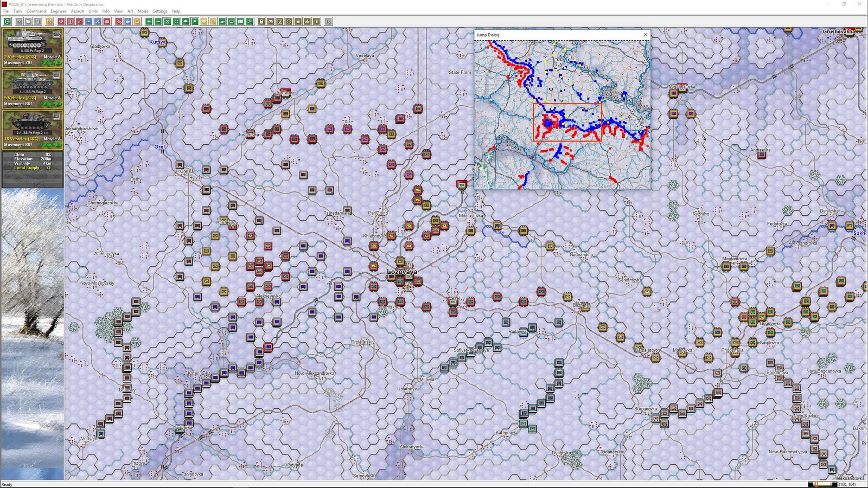Click the red shield with arrow icon
The width and height of the screenshot is (868, 488).
(61, 22)
